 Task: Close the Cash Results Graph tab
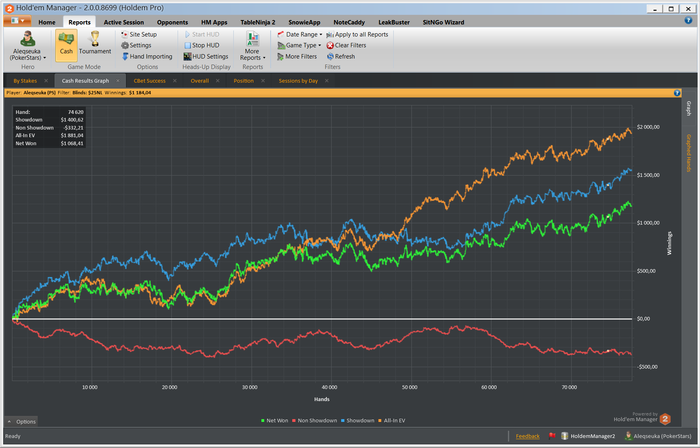coord(118,81)
